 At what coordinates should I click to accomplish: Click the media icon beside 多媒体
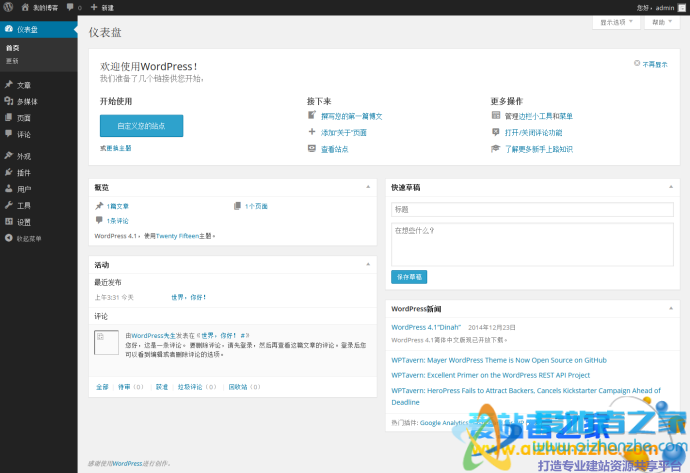point(8,101)
